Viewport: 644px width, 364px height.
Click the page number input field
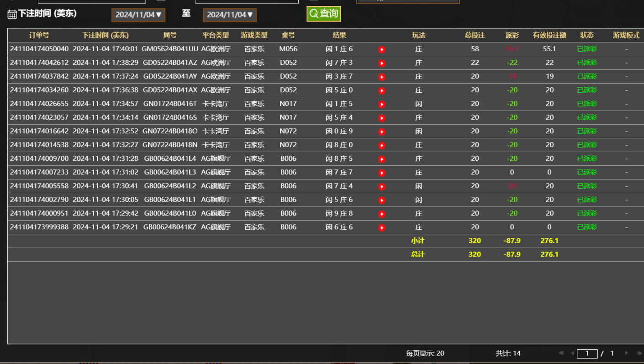(587, 353)
